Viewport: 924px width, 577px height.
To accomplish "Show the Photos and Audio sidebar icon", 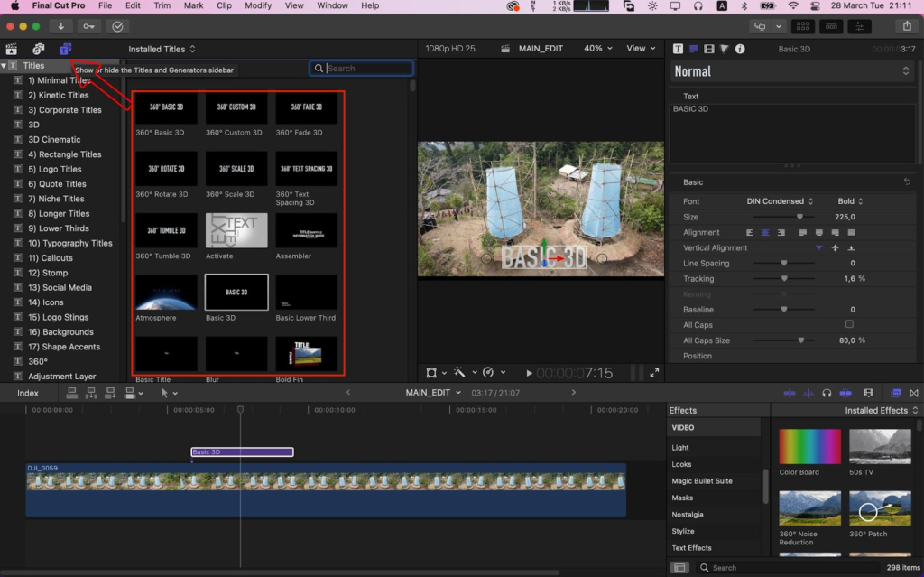I will pos(38,49).
